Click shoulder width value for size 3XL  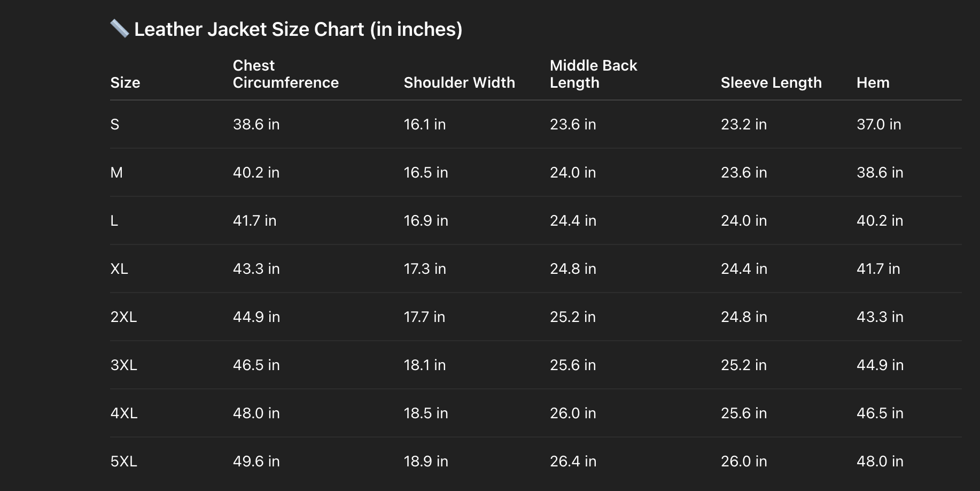click(424, 365)
